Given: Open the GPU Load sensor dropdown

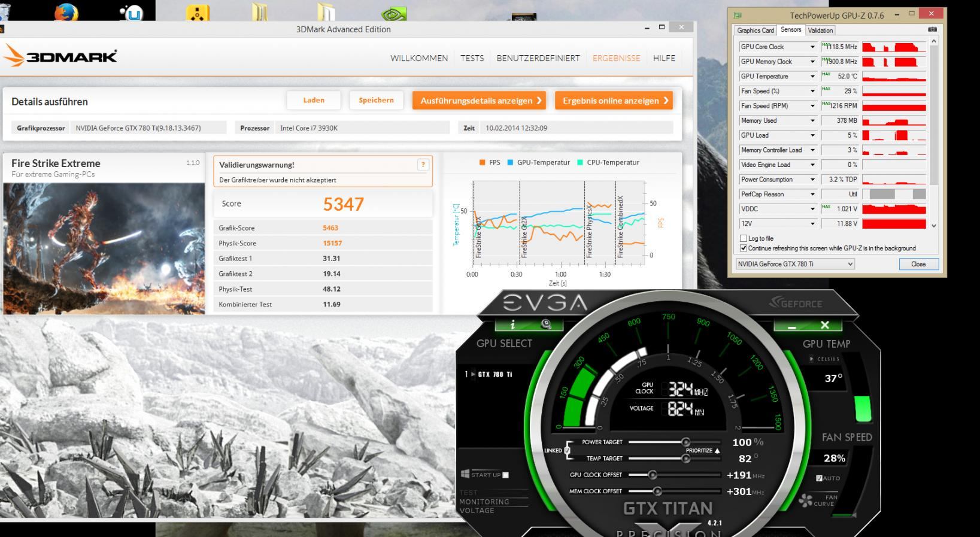Looking at the screenshot, I should (812, 135).
